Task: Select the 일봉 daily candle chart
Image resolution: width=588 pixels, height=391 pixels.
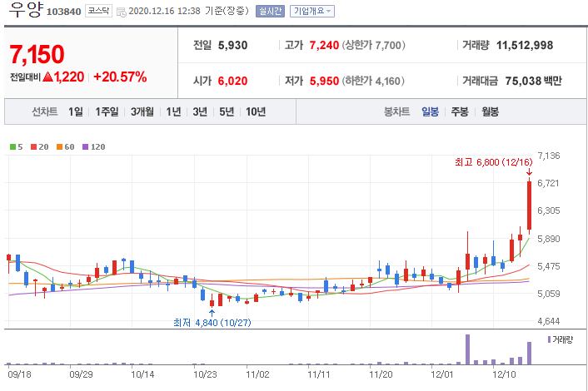Action: point(430,112)
